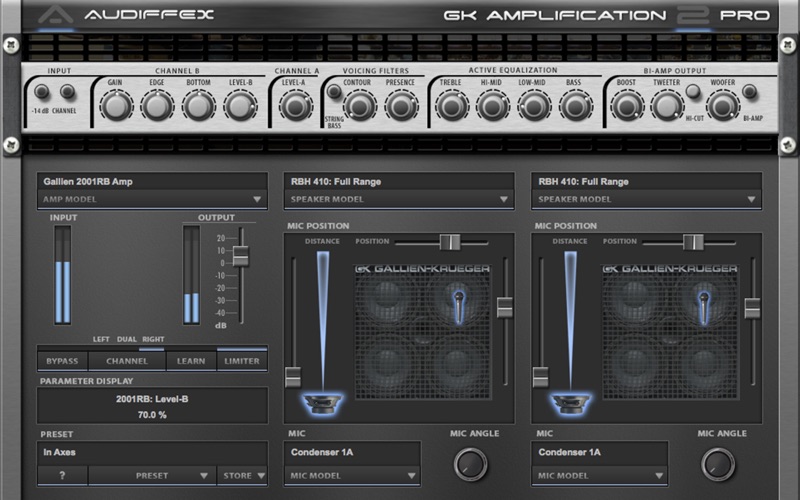Toggle the String Bass button
Screen dimensions: 800x500
[x=334, y=92]
